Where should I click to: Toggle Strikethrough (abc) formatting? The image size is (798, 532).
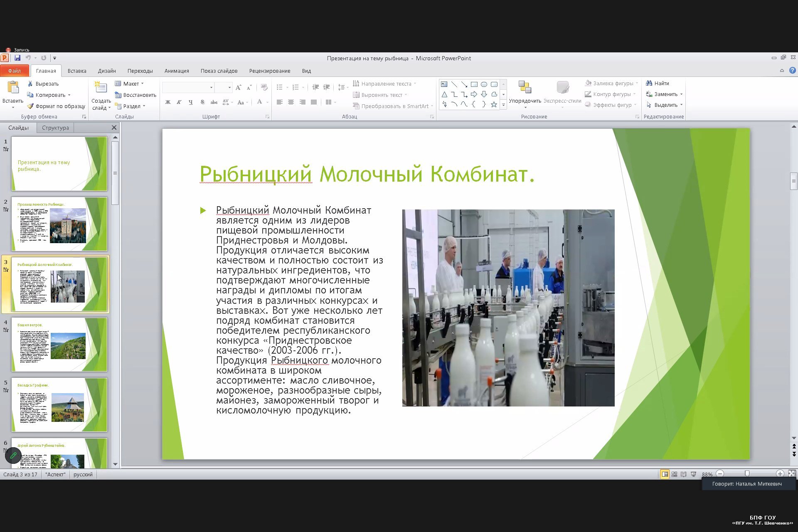click(214, 102)
